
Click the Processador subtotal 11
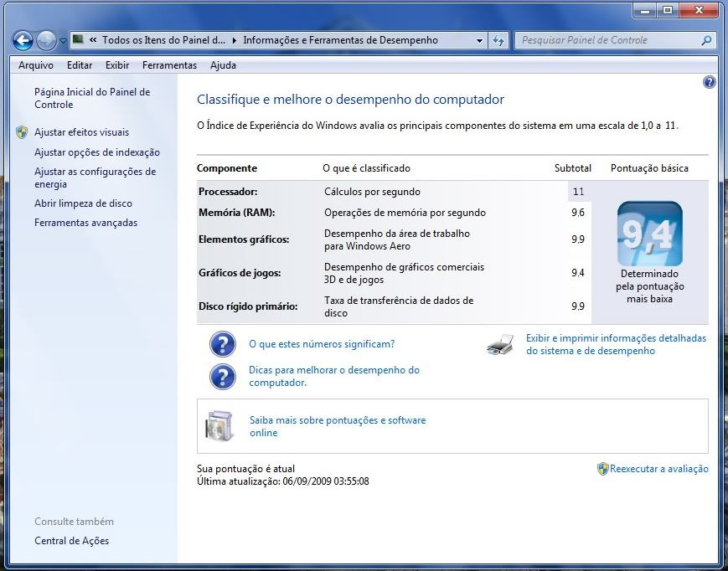click(x=579, y=192)
